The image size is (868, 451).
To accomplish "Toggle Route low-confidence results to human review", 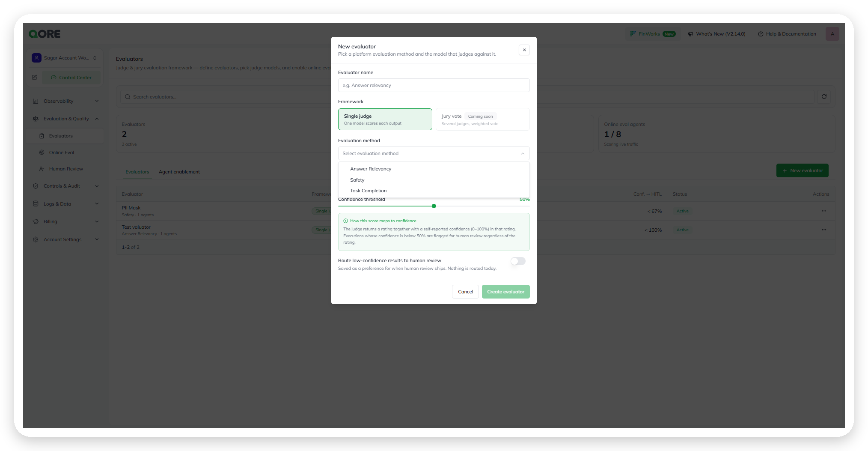I will (x=518, y=261).
